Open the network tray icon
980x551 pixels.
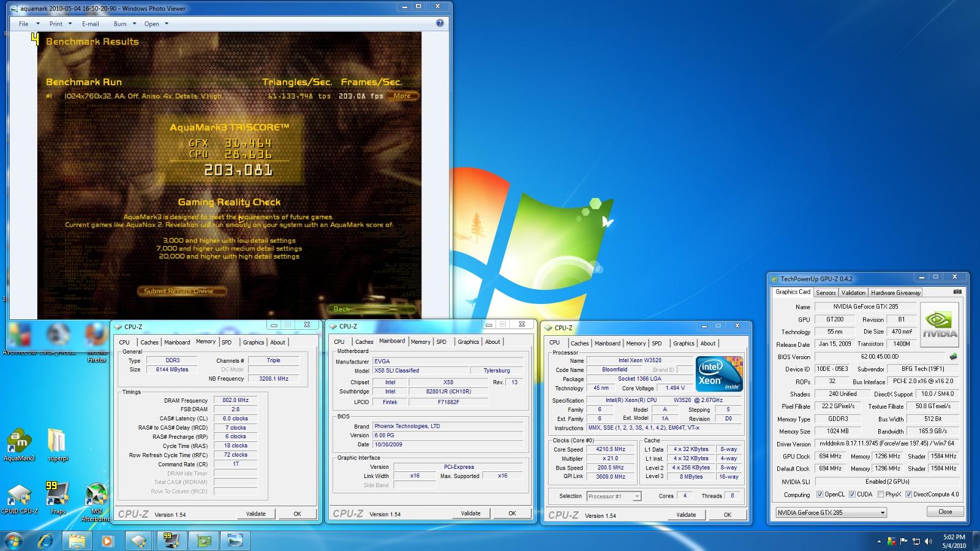tap(916, 541)
